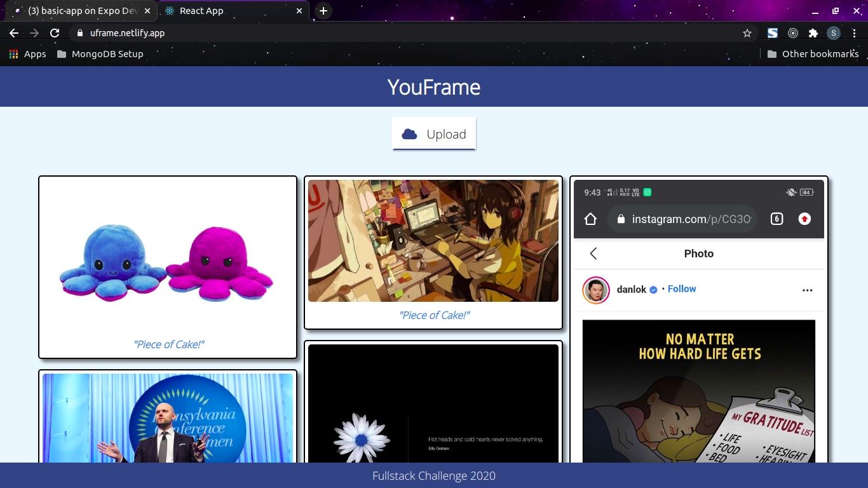Close the basic-app on Expo tab
Screen dimensions: 868x488
tap(147, 11)
